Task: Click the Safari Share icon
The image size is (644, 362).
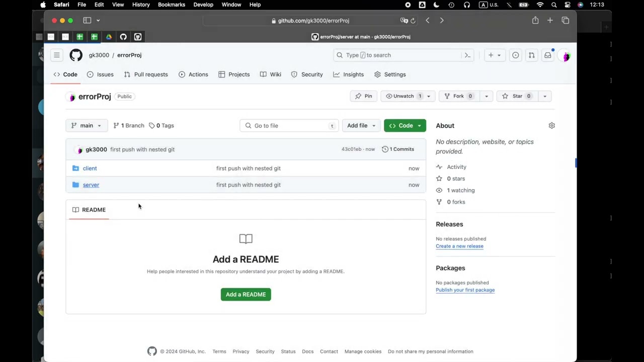Action: 535,21
